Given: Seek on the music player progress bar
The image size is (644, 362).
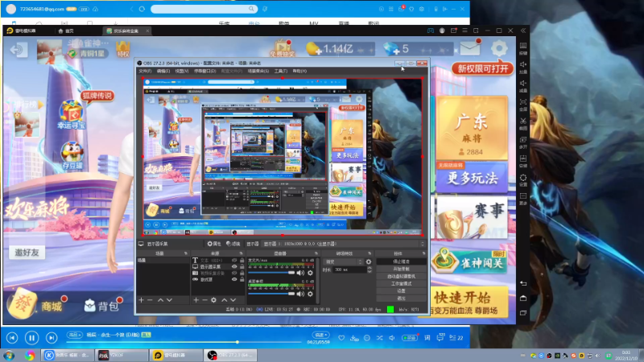Looking at the screenshot, I should [184, 342].
